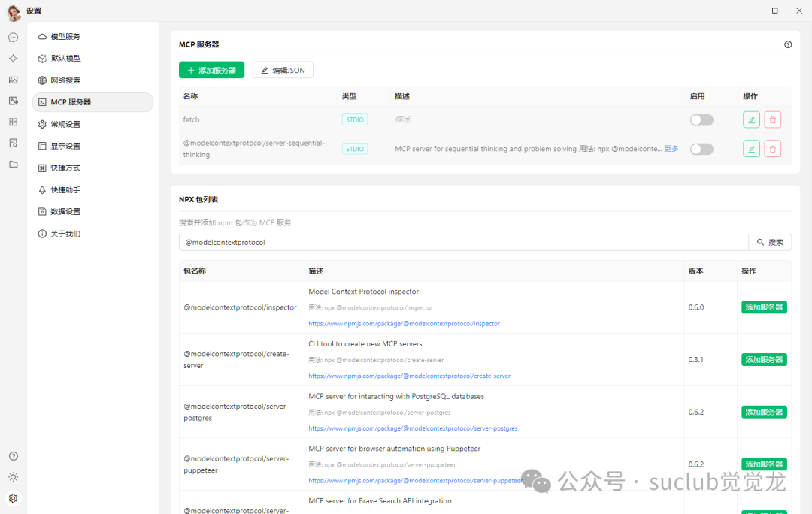
Task: Switch theme using the sun icon
Action: click(x=13, y=477)
